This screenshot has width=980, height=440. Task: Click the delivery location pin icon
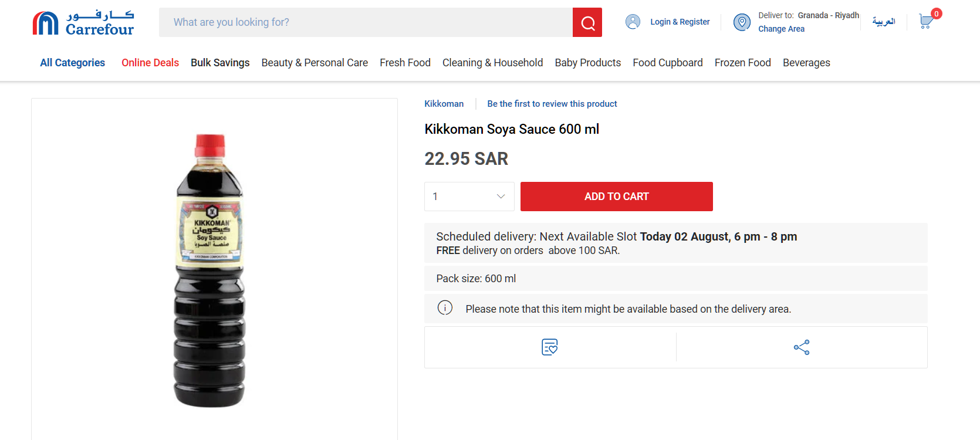pyautogui.click(x=742, y=22)
